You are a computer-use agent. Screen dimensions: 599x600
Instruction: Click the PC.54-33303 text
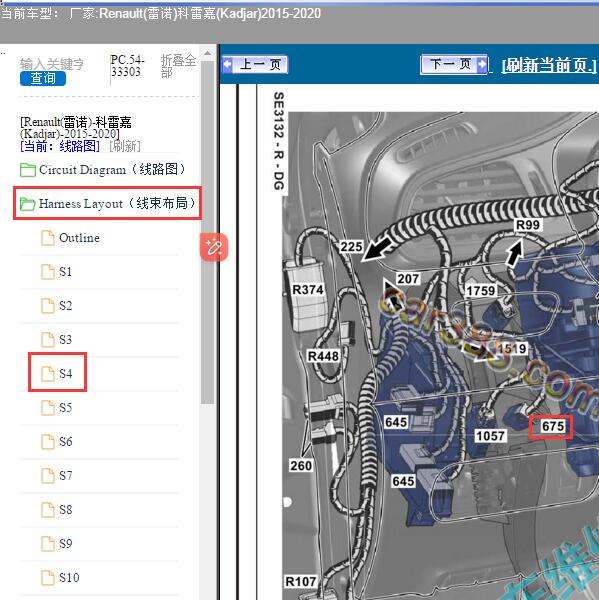click(x=127, y=66)
